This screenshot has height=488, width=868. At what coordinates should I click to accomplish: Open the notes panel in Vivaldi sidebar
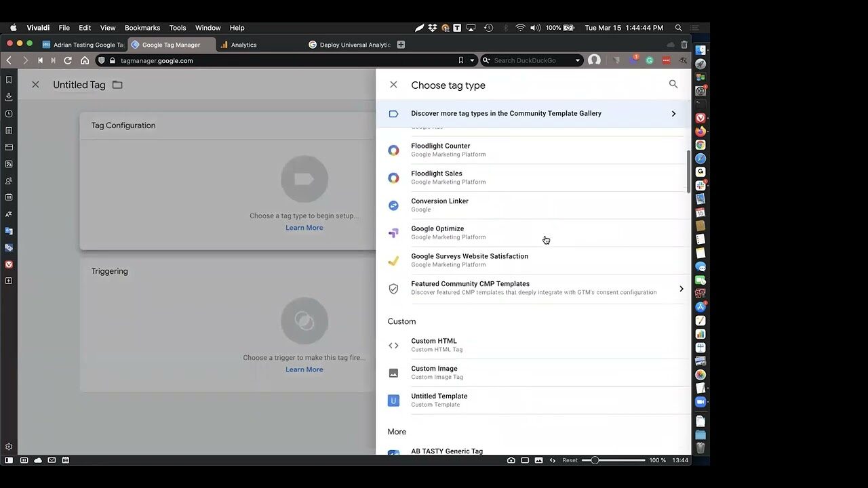coord(9,130)
